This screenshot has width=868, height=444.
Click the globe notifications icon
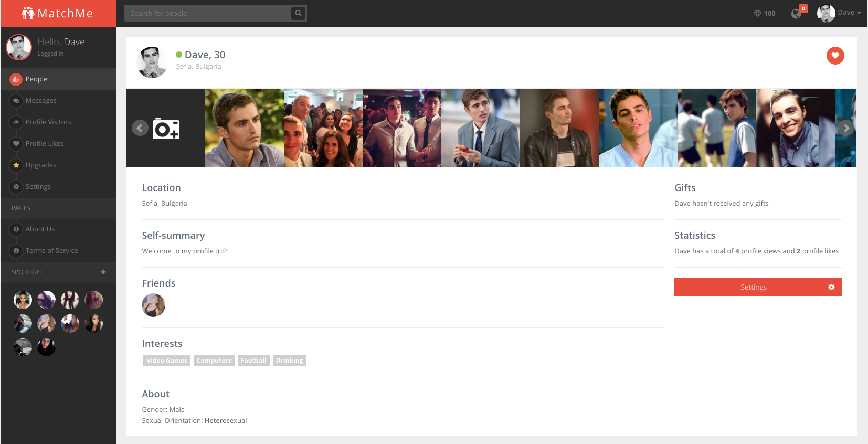pos(796,14)
